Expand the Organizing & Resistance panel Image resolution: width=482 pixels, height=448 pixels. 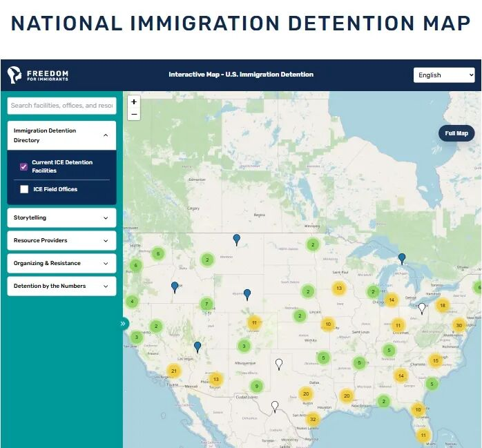click(61, 263)
